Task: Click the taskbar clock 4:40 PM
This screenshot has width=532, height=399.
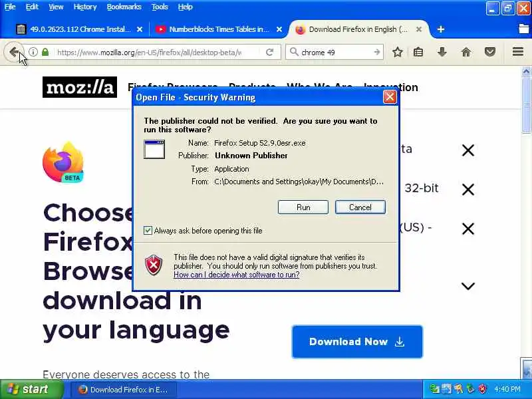Action: (507, 389)
